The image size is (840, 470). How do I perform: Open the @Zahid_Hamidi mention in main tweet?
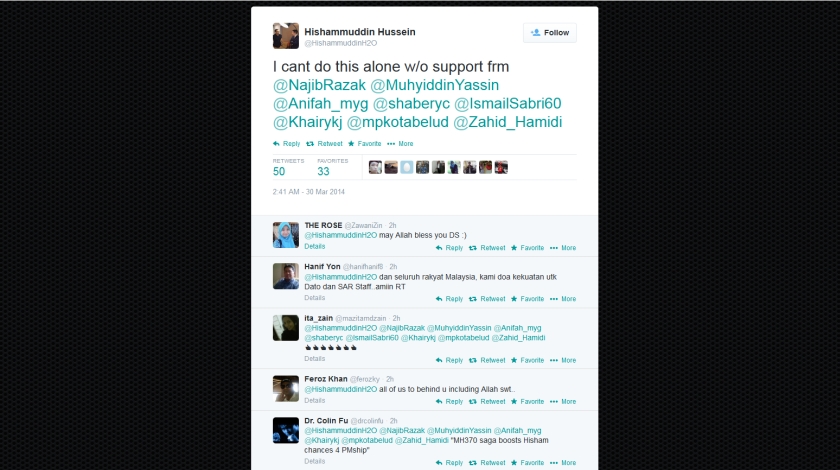507,122
